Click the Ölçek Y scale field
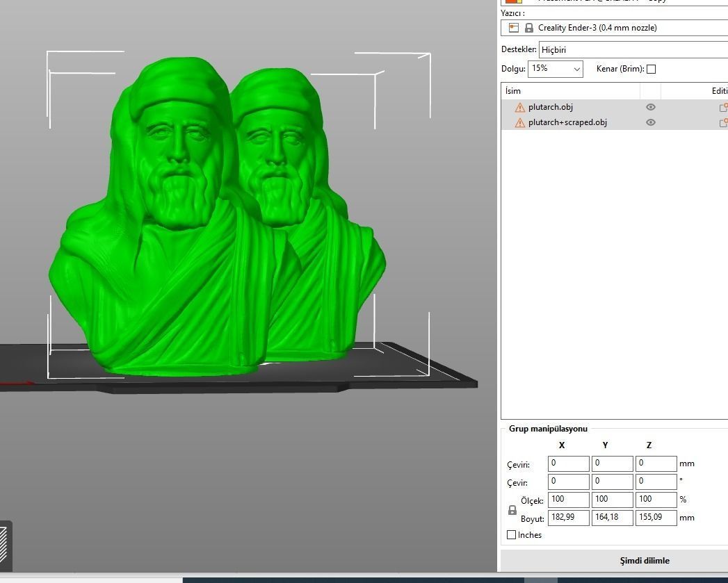728x583 pixels. 613,500
